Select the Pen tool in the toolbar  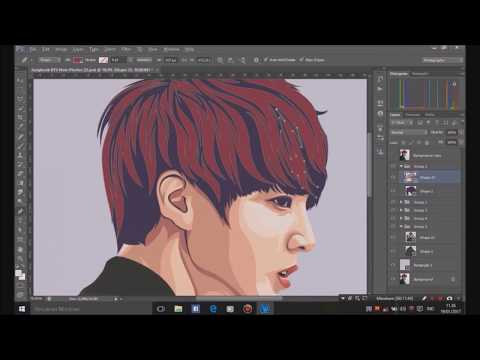[20, 211]
